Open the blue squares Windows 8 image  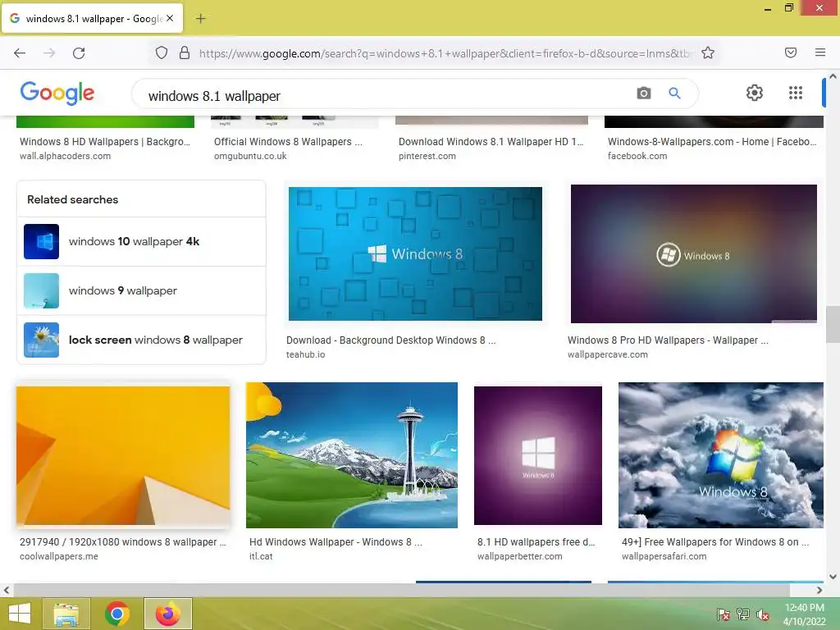pos(415,254)
